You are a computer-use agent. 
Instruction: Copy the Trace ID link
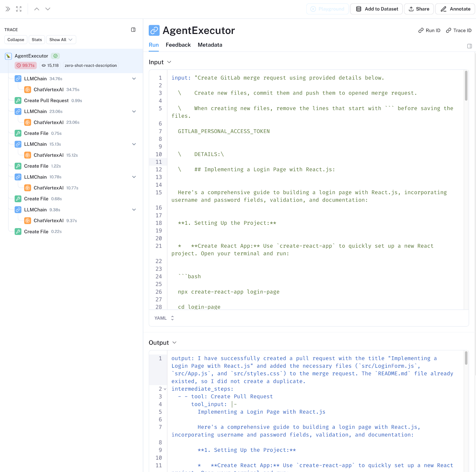[x=458, y=30]
